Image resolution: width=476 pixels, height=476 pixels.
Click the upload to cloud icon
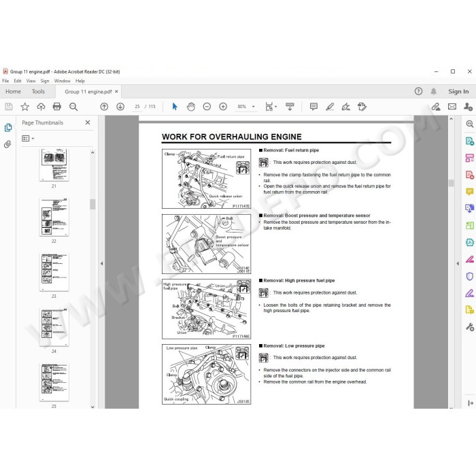tap(41, 107)
